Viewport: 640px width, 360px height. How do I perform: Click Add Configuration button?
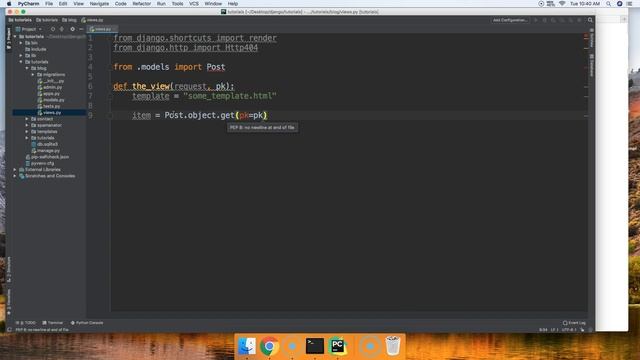(x=510, y=20)
